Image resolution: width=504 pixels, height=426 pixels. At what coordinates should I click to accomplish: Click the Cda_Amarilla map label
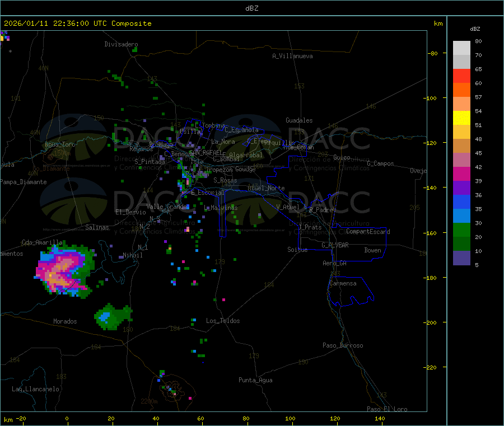(42, 242)
